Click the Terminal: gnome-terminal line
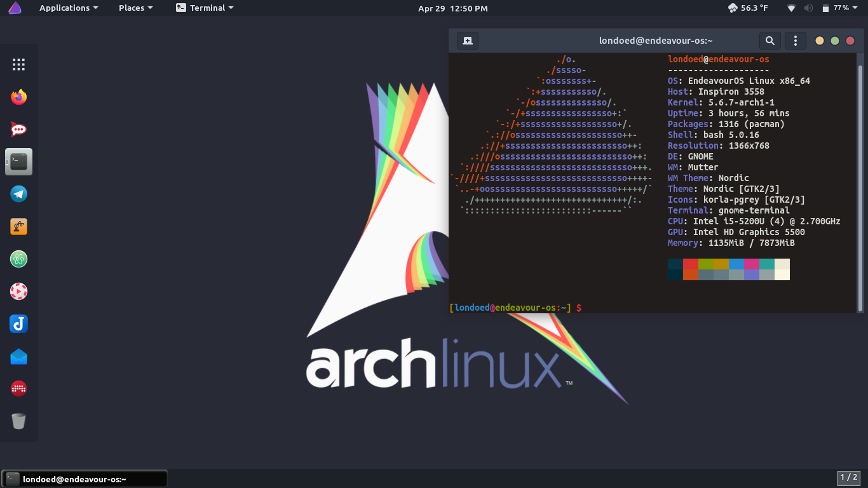The width and height of the screenshot is (868, 488). coord(729,210)
